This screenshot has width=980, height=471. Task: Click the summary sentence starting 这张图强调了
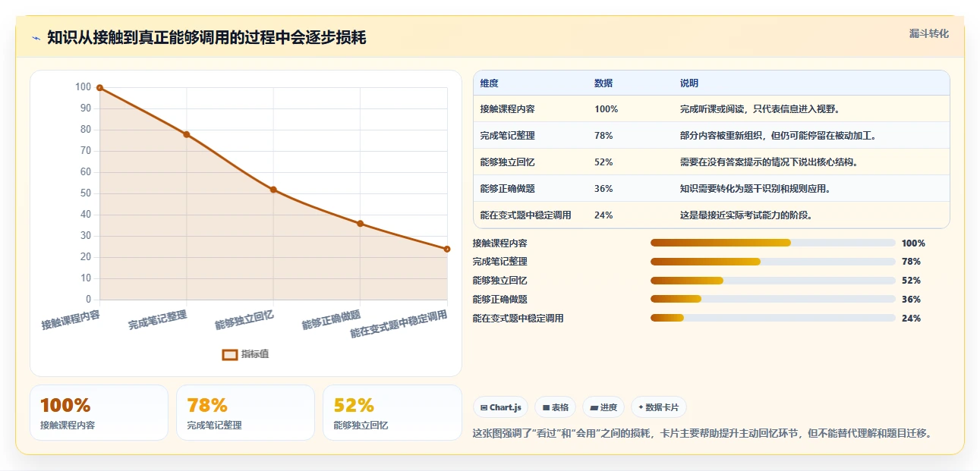coord(702,434)
